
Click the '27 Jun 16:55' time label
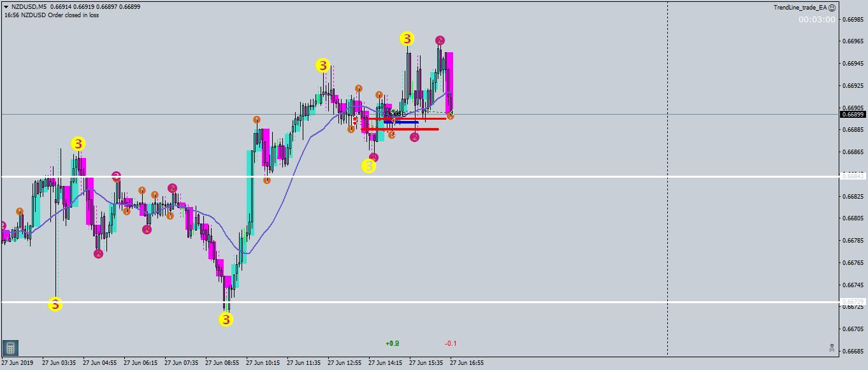coord(467,363)
